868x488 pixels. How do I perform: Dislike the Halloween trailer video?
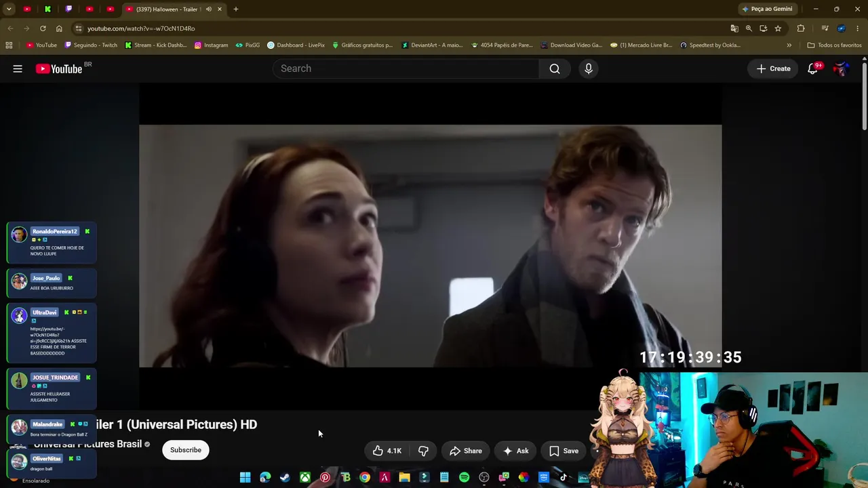point(423,451)
